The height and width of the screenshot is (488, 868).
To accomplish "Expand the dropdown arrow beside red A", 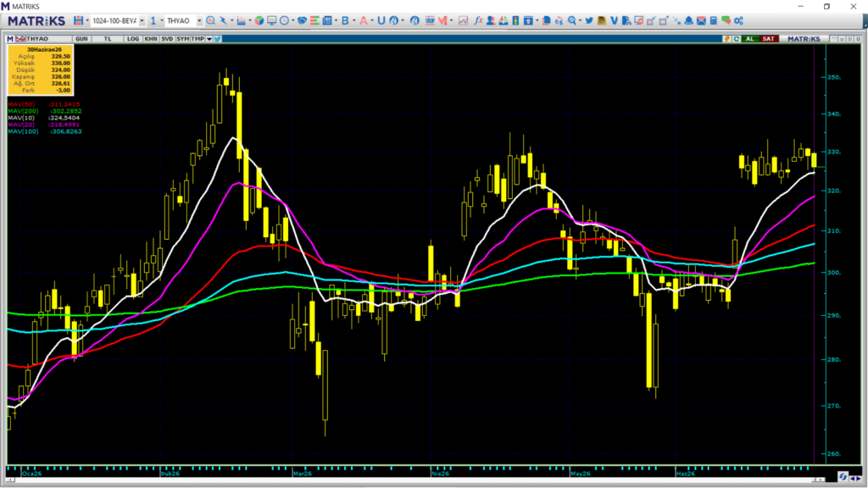I will tap(373, 21).
